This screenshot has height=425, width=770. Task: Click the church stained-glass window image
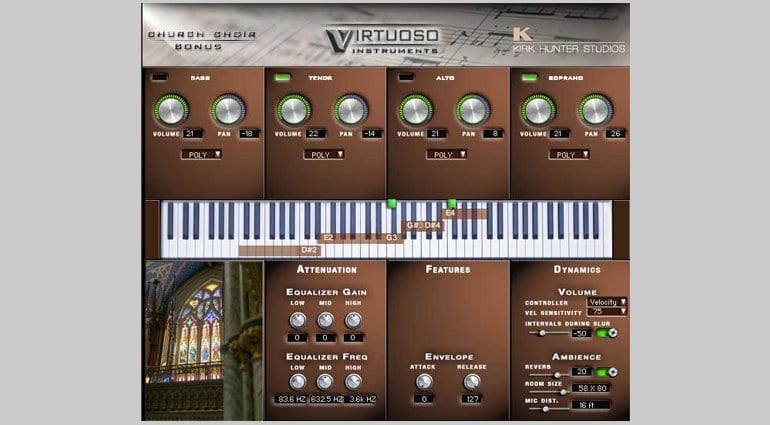point(204,340)
